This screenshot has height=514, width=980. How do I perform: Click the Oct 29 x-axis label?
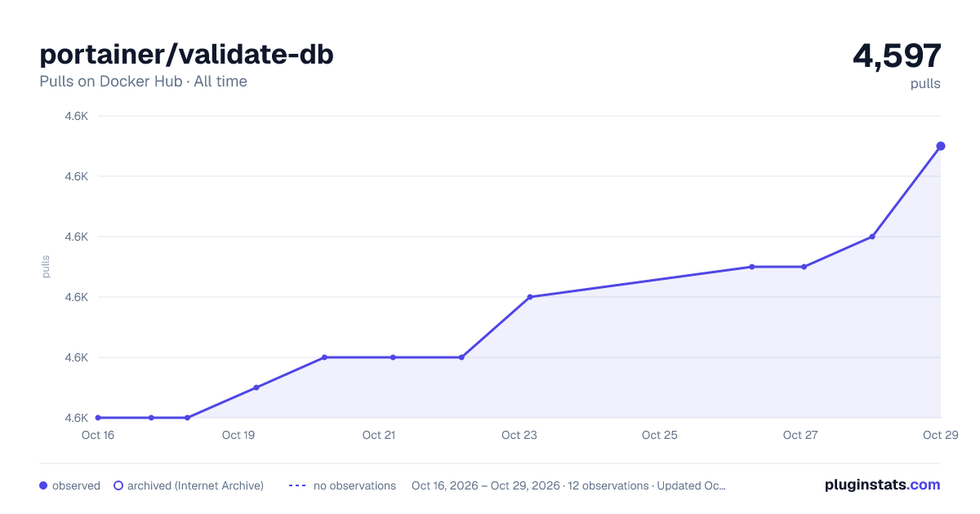[939, 435]
